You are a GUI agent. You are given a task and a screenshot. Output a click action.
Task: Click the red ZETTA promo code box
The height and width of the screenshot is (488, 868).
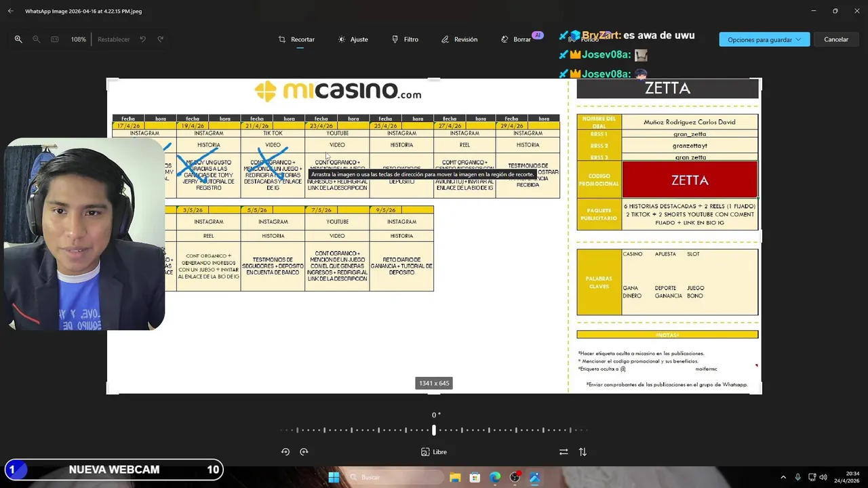point(690,180)
